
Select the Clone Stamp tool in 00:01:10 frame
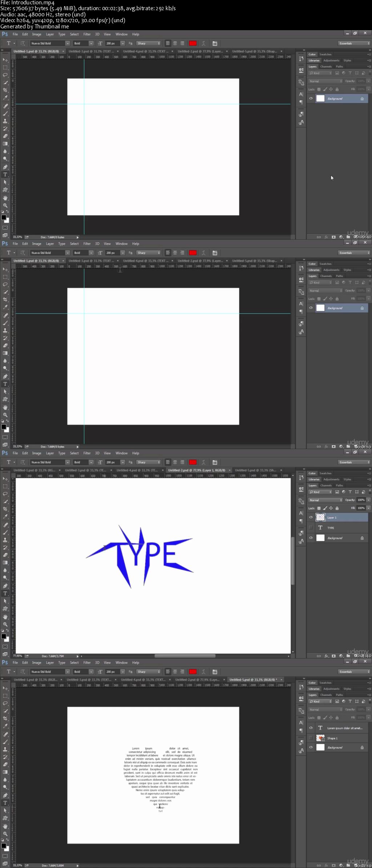tap(5, 331)
